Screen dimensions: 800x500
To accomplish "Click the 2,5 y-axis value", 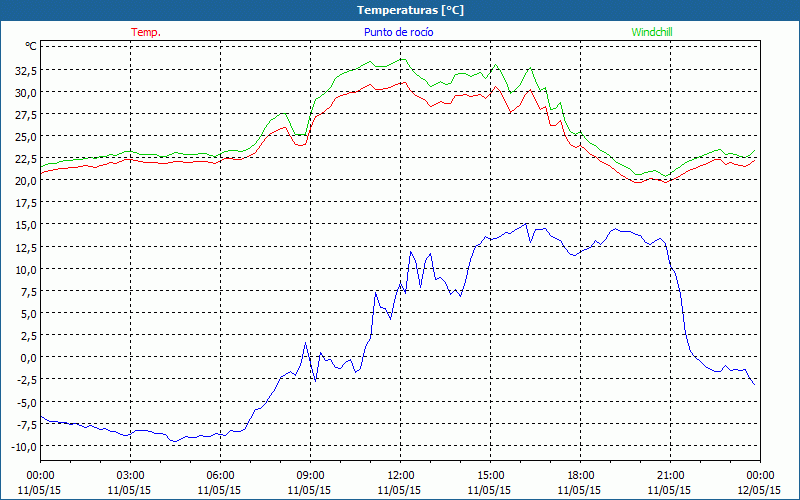I will [x=28, y=336].
